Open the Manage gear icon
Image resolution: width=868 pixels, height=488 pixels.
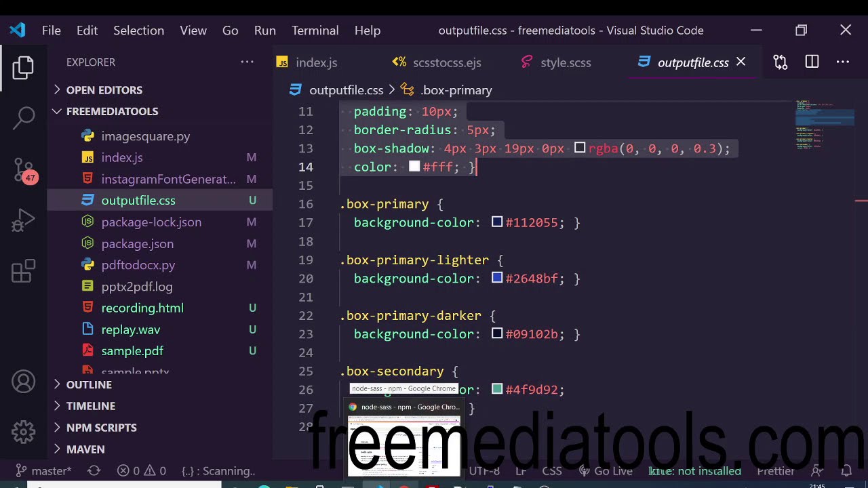pos(24,432)
